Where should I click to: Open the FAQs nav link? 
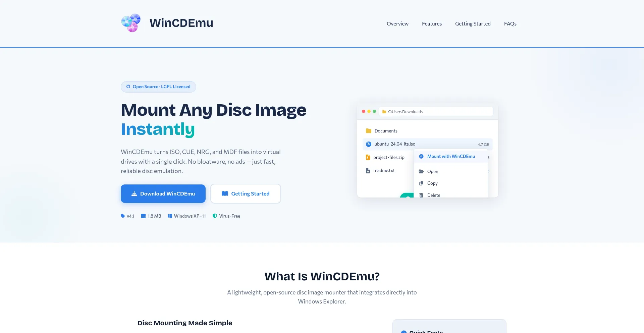pos(510,24)
